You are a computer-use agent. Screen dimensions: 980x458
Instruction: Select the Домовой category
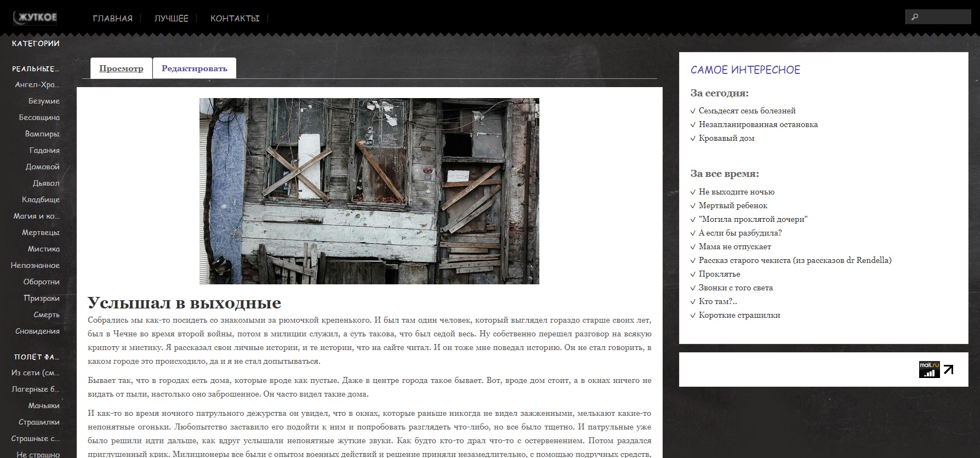click(x=43, y=167)
